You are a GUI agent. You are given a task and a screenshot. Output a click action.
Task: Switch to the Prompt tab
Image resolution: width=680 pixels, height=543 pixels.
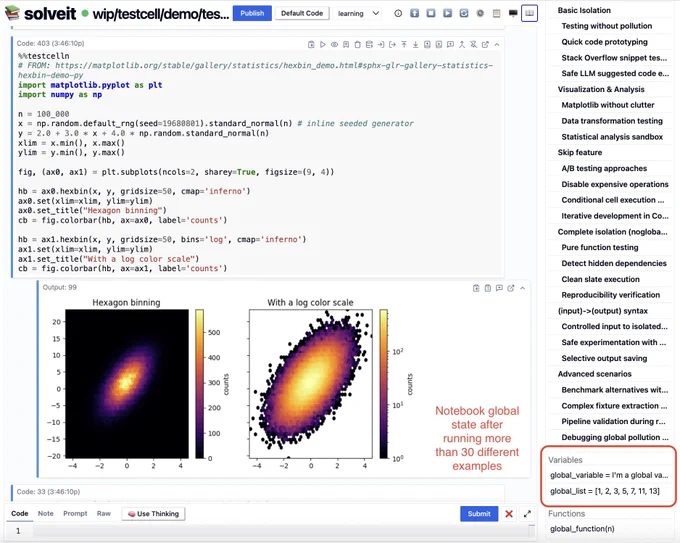[75, 514]
